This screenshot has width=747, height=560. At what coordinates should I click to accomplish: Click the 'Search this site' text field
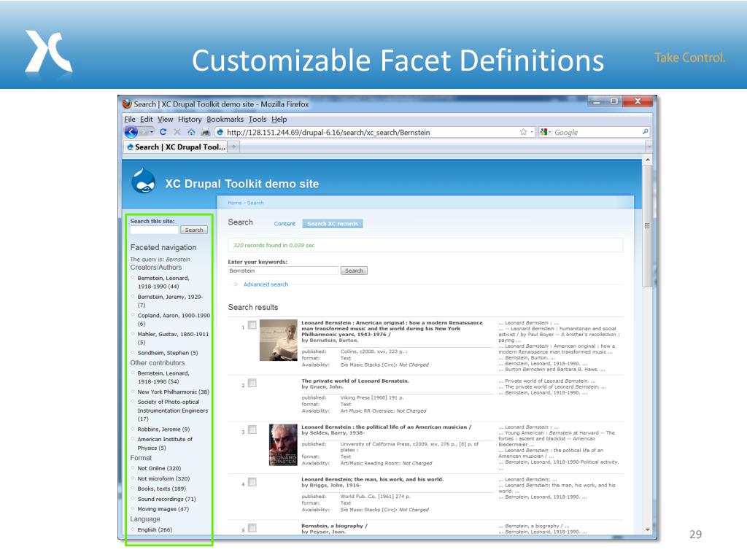155,230
